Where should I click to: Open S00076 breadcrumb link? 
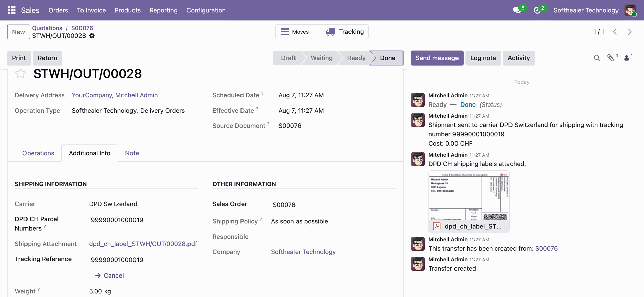pos(82,28)
